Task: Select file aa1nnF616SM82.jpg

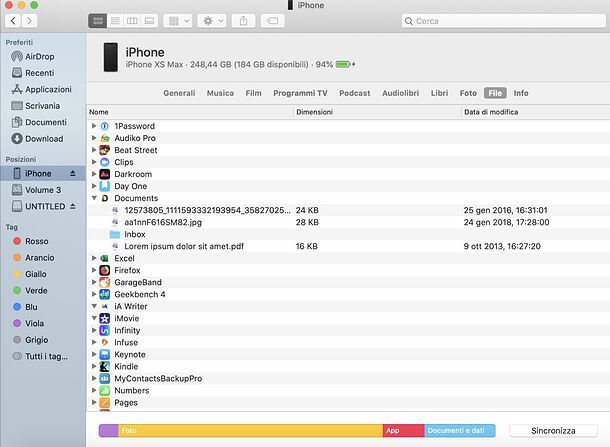Action: pyautogui.click(x=163, y=222)
